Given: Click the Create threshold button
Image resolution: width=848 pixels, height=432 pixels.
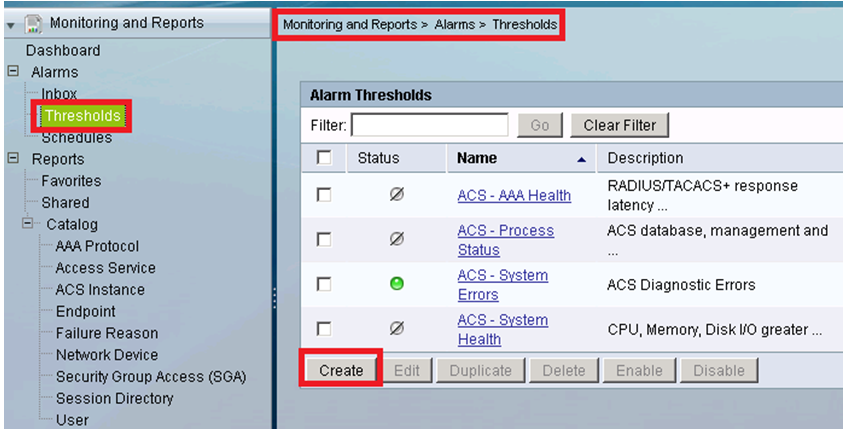Looking at the screenshot, I should (x=341, y=370).
